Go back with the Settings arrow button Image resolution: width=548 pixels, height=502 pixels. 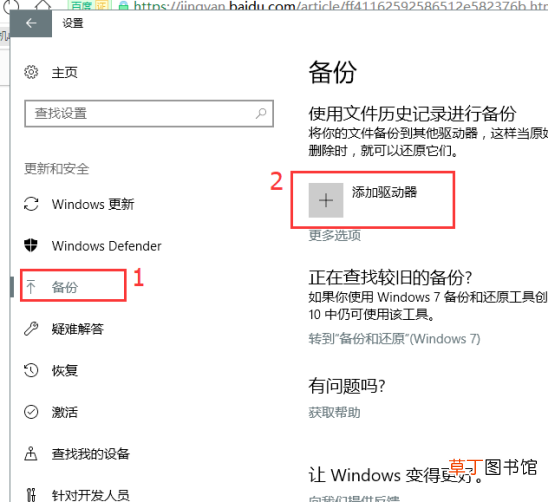tap(31, 23)
